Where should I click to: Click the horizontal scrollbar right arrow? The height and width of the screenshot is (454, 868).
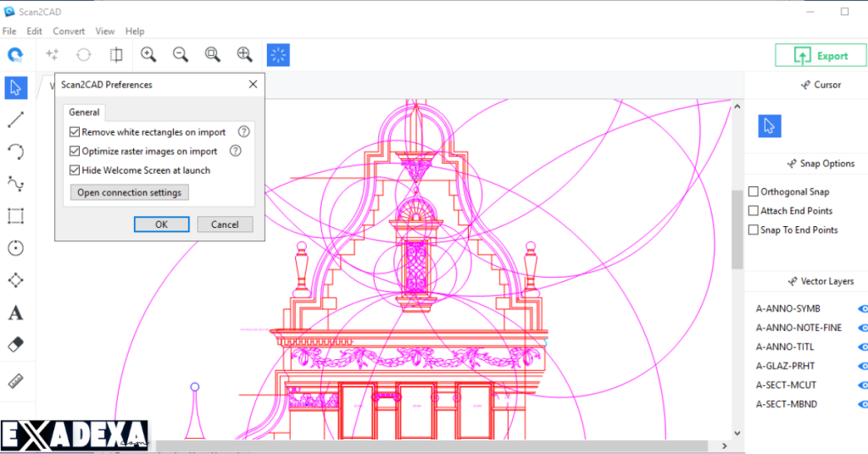[x=724, y=446]
